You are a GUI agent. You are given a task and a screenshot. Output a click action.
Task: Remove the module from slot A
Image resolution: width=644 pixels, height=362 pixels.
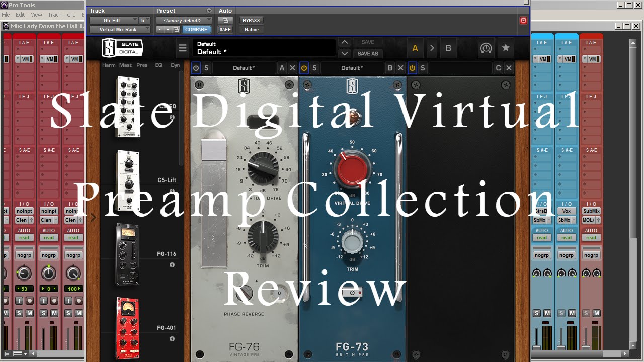pos(292,68)
